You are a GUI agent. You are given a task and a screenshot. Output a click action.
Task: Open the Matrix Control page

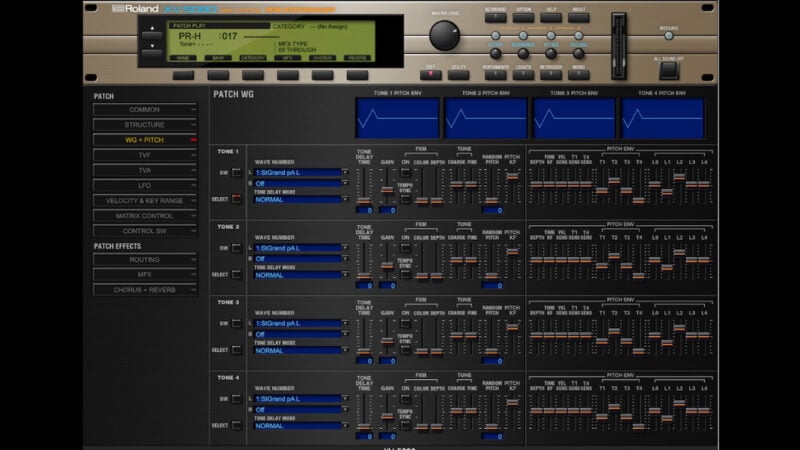tap(145, 216)
